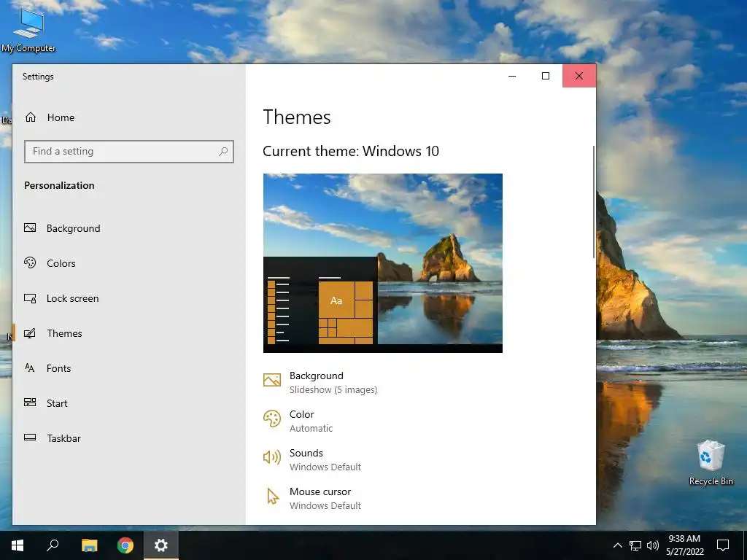Open volume control tray icon
The image size is (747, 560).
[653, 545]
